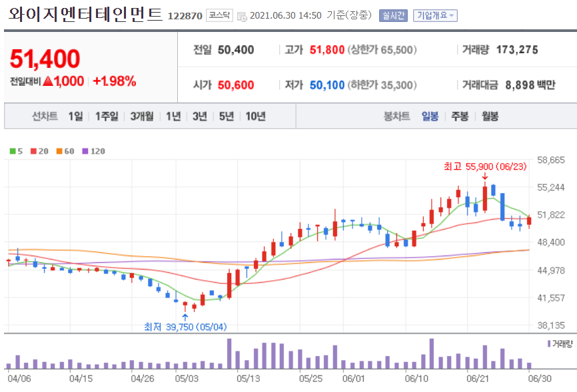
Task: Click the stock name 와이지엔터테인먼트
Action: coord(85,15)
